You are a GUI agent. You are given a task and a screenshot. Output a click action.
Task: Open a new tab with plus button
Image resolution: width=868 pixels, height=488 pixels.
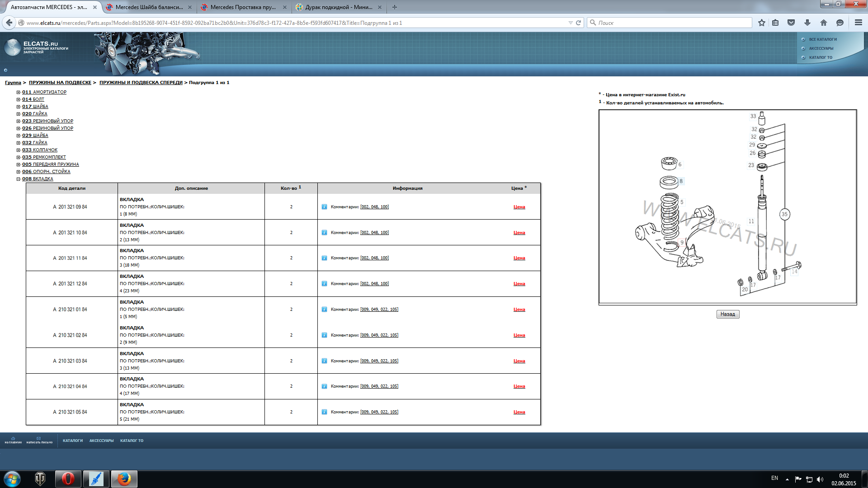tap(395, 7)
